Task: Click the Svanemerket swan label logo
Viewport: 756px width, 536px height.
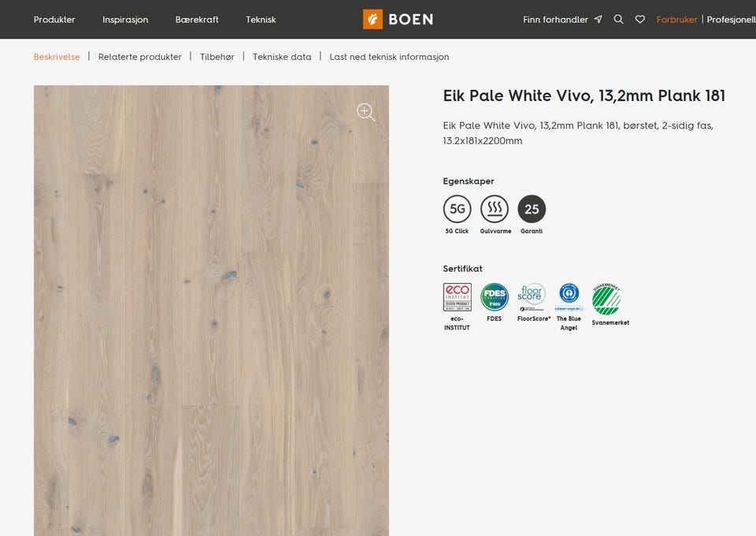Action: [606, 299]
